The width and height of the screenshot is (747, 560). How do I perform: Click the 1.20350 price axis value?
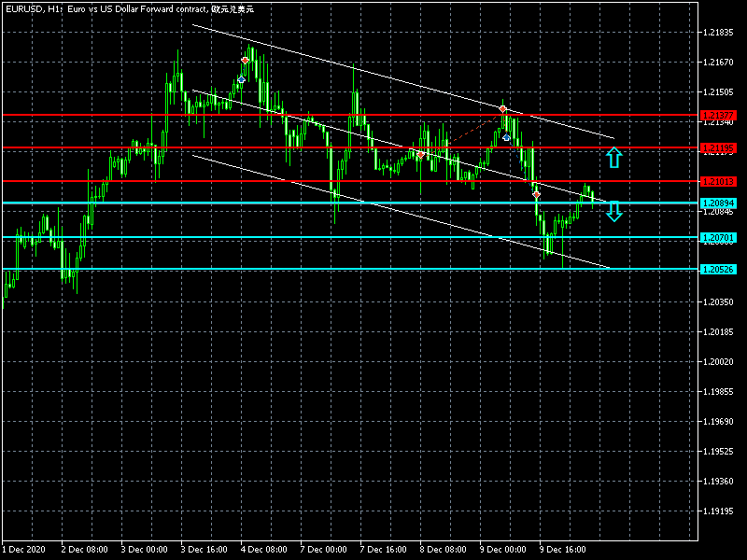[718, 301]
